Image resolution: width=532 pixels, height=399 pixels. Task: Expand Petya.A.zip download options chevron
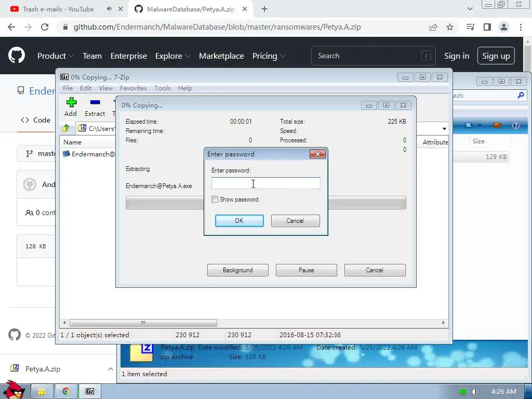pyautogui.click(x=111, y=369)
